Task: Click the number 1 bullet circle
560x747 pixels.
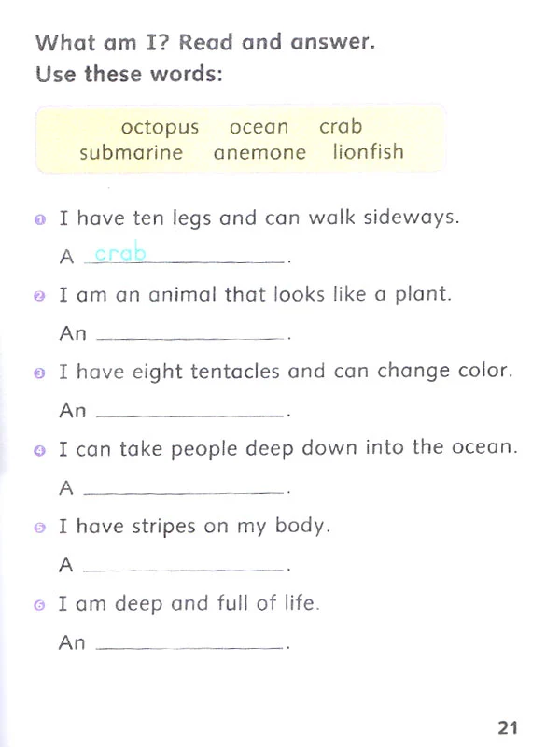Action: tap(39, 220)
